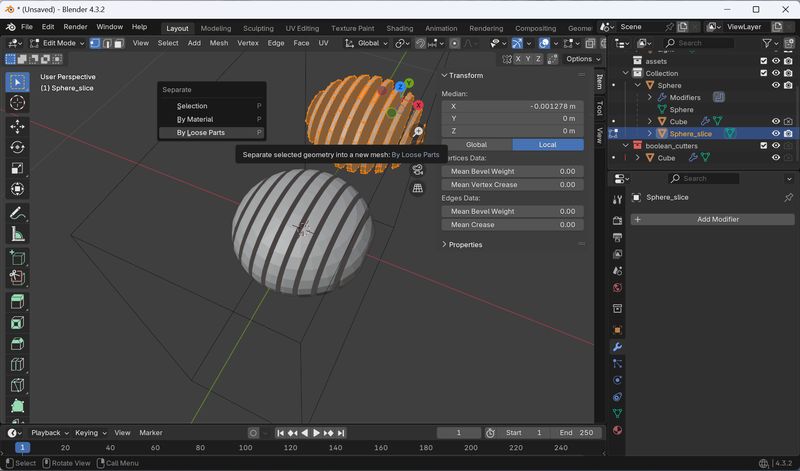Image resolution: width=800 pixels, height=471 pixels.
Task: Select the Select Box tool
Action: (17, 82)
